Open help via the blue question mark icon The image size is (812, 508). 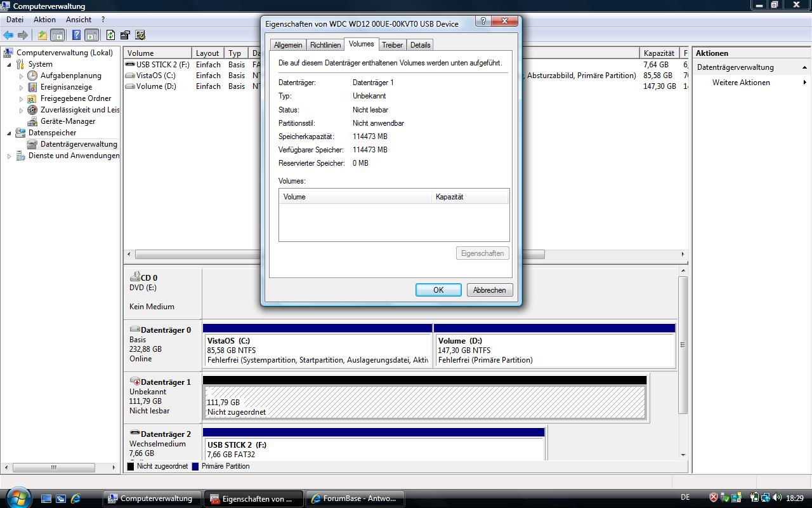click(76, 36)
